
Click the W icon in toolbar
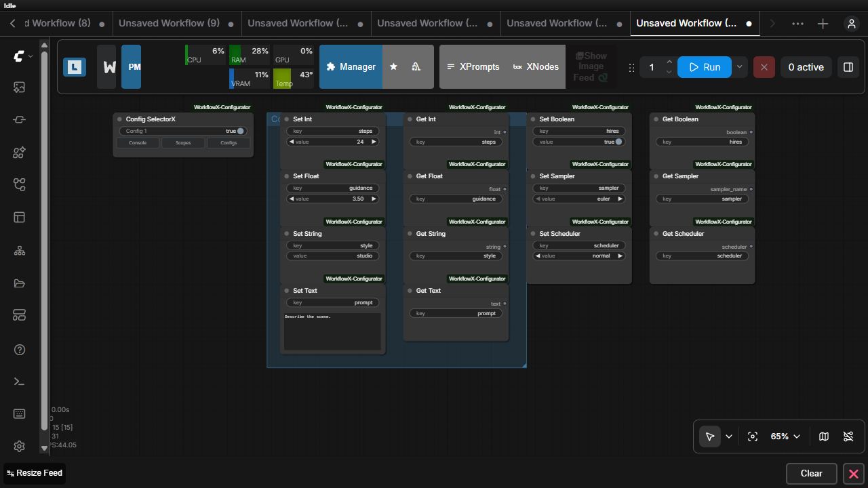click(106, 66)
